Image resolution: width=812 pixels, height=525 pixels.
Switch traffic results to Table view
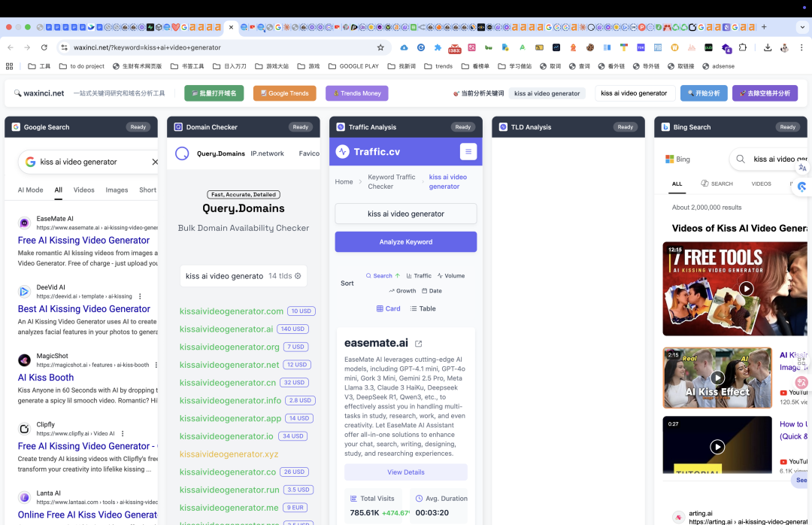(x=423, y=308)
